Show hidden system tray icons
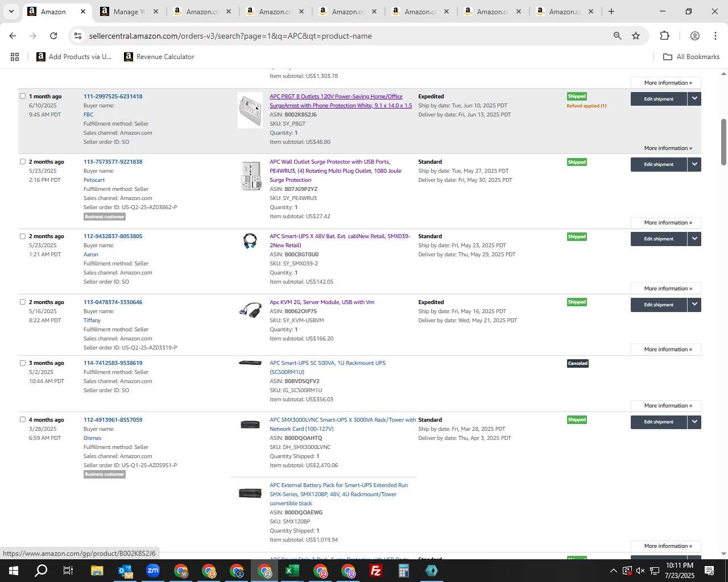 click(x=613, y=571)
